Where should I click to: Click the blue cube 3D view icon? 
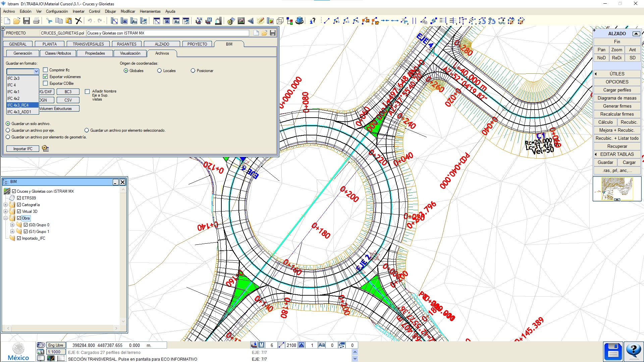(x=300, y=21)
